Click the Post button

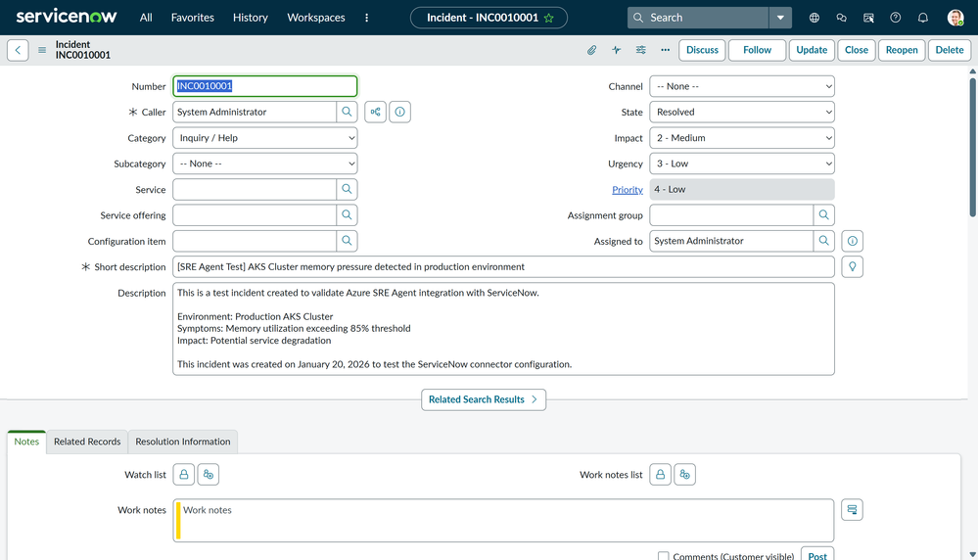[817, 554]
